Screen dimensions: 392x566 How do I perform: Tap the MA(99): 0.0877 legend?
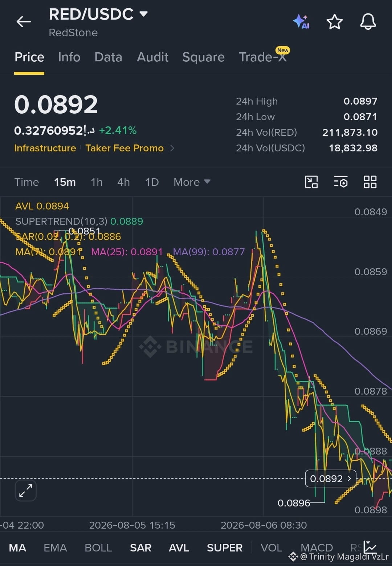209,252
